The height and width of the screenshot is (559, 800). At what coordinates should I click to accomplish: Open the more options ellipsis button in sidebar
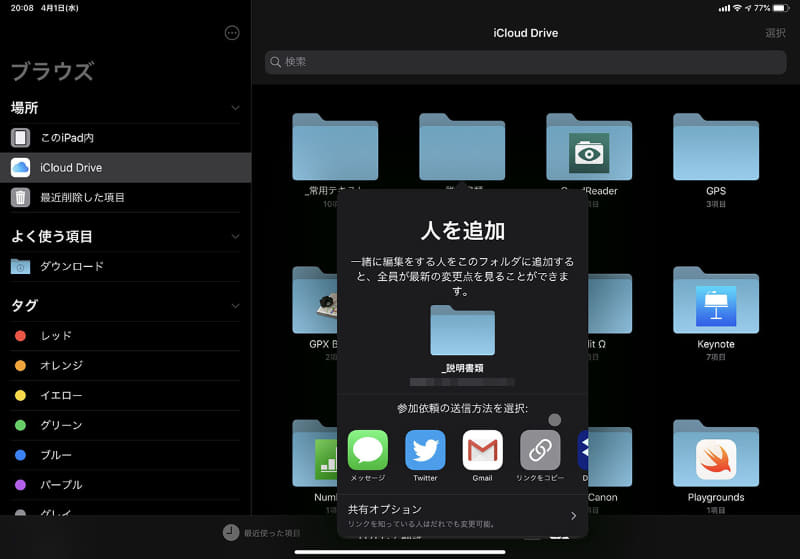(x=232, y=33)
